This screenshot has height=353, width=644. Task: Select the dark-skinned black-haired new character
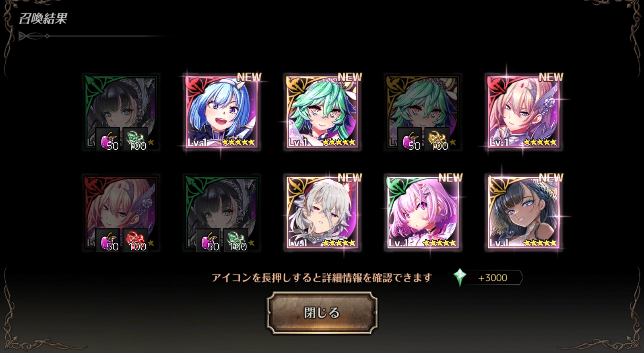point(524,213)
